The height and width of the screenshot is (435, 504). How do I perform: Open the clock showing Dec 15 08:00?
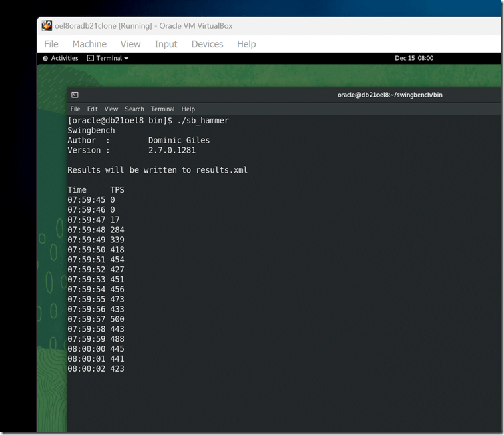[413, 58]
